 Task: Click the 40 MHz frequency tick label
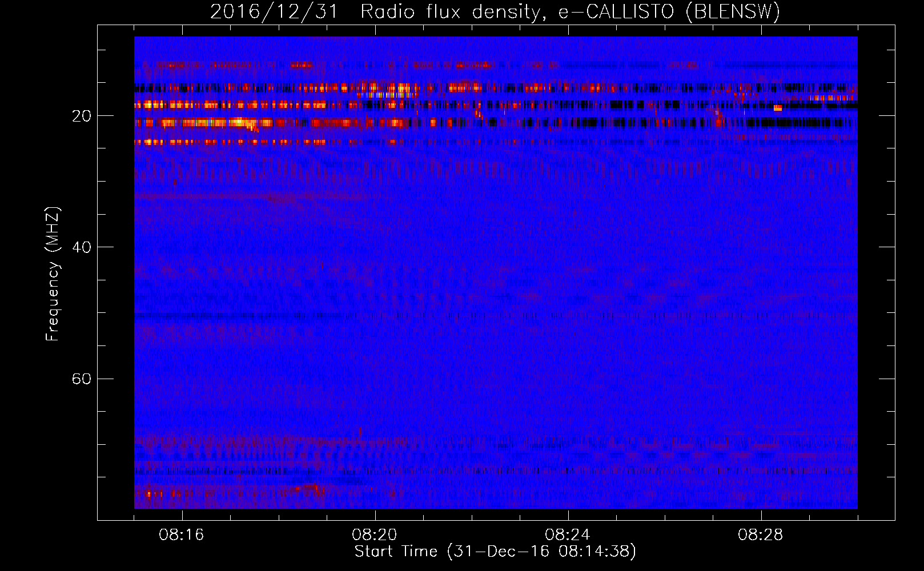click(x=82, y=247)
